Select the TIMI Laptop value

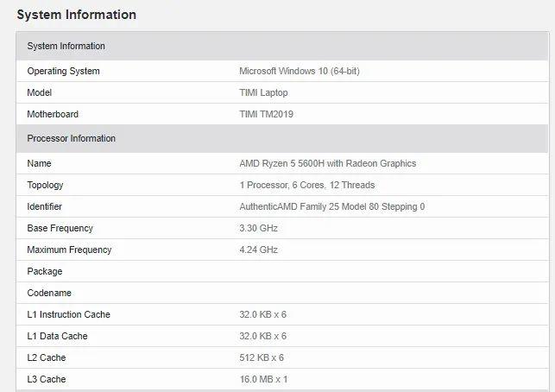(x=263, y=92)
